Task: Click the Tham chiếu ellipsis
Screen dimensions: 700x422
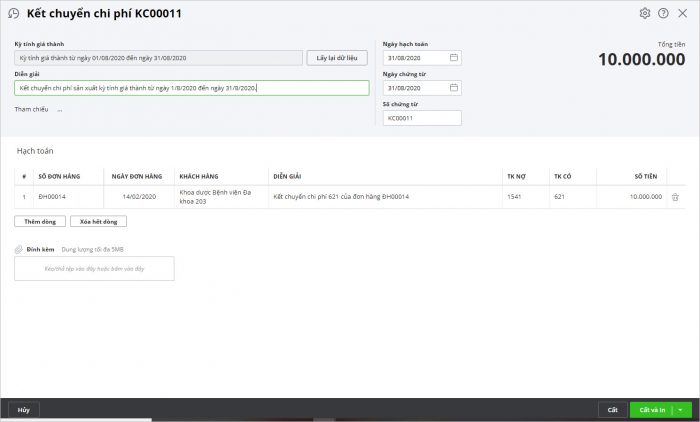Action: point(59,109)
